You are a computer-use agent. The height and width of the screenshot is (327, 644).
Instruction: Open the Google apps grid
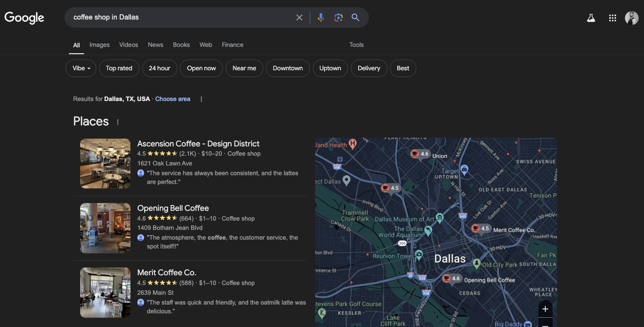pos(613,18)
